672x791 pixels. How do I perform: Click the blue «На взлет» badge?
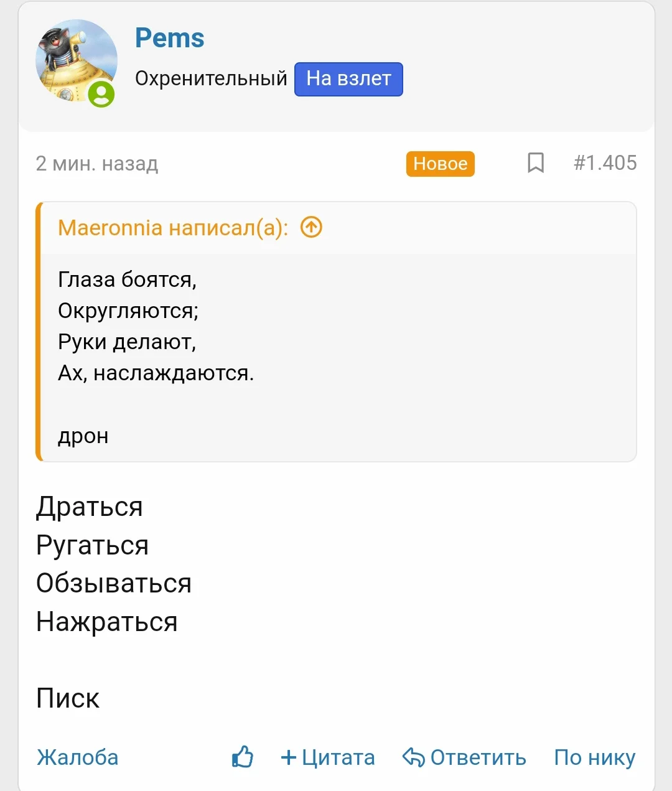(x=348, y=79)
